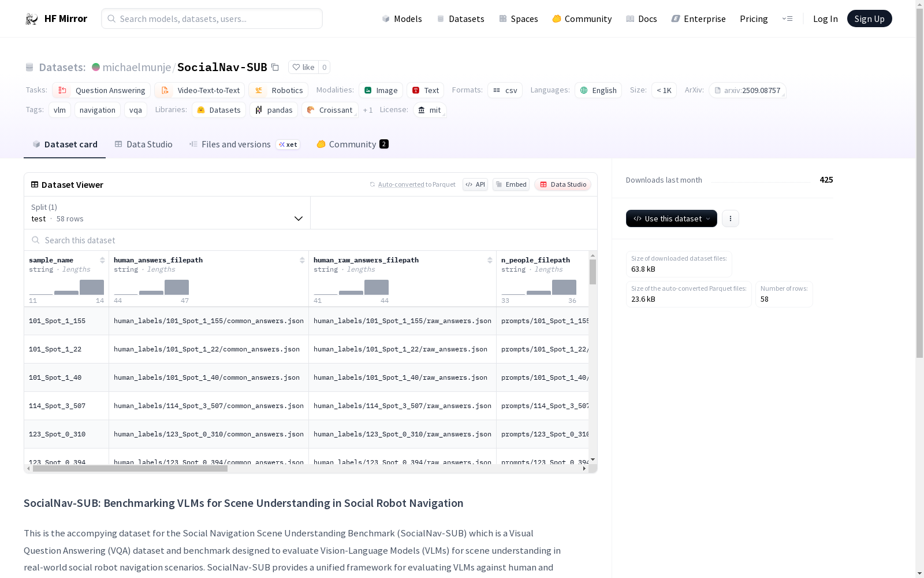The width and height of the screenshot is (924, 578).
Task: Click the Sign Up button
Action: point(869,18)
